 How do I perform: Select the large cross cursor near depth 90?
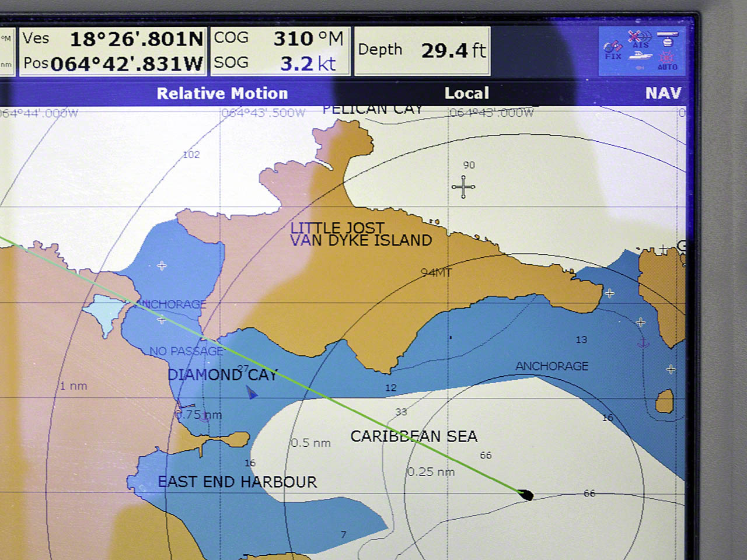point(463,187)
